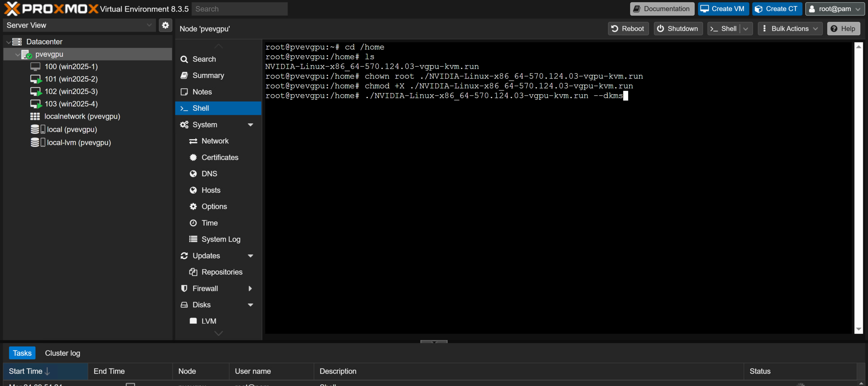Image resolution: width=868 pixels, height=386 pixels.
Task: Select the pvevgpu node icon
Action: (26, 54)
